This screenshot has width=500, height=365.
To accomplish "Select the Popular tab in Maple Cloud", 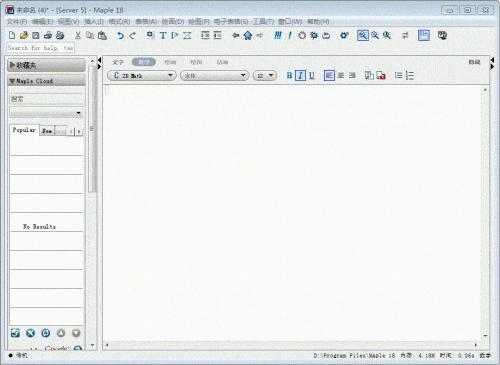I will click(24, 130).
